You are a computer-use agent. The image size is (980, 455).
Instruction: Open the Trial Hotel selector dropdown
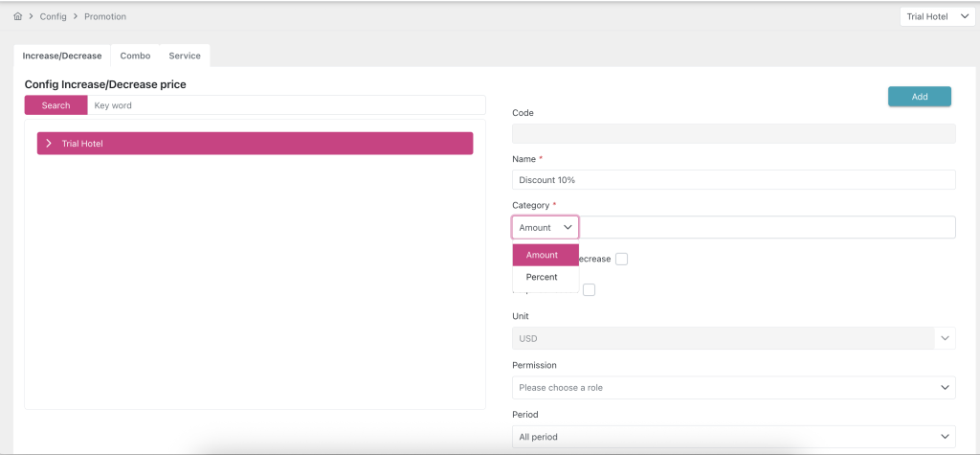(x=937, y=16)
